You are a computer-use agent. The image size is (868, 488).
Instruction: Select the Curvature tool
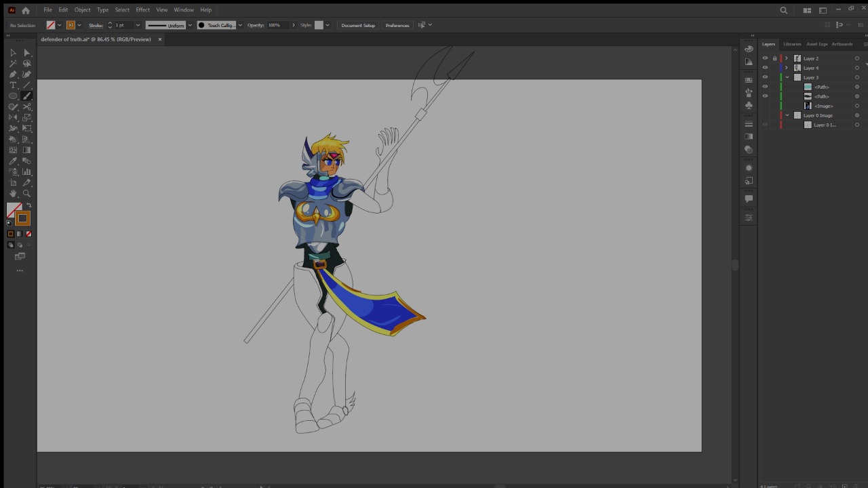[27, 75]
